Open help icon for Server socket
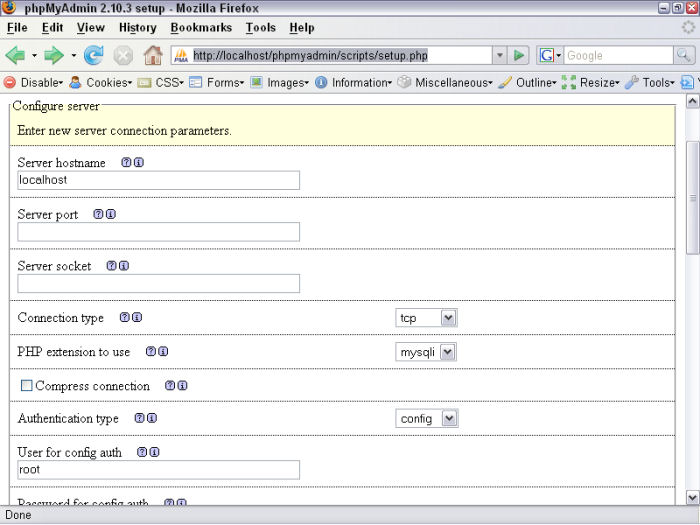This screenshot has height=525, width=700. [x=112, y=266]
